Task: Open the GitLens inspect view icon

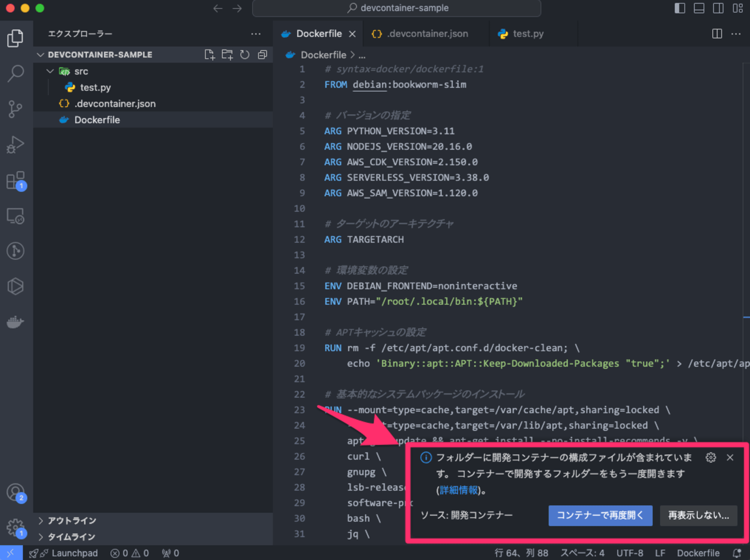Action: (x=15, y=251)
